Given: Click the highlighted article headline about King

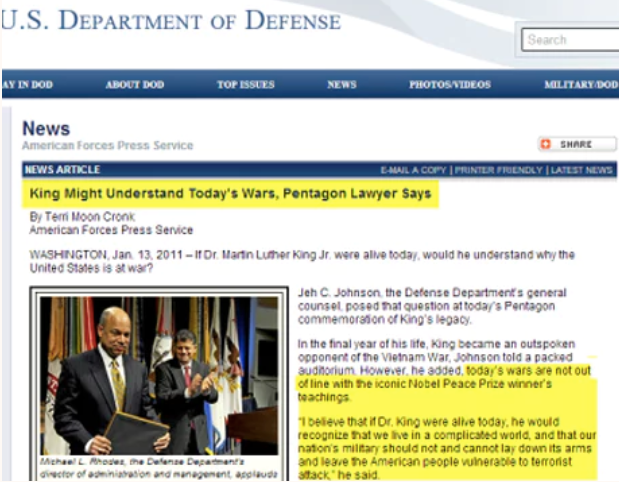Looking at the screenshot, I should point(230,194).
